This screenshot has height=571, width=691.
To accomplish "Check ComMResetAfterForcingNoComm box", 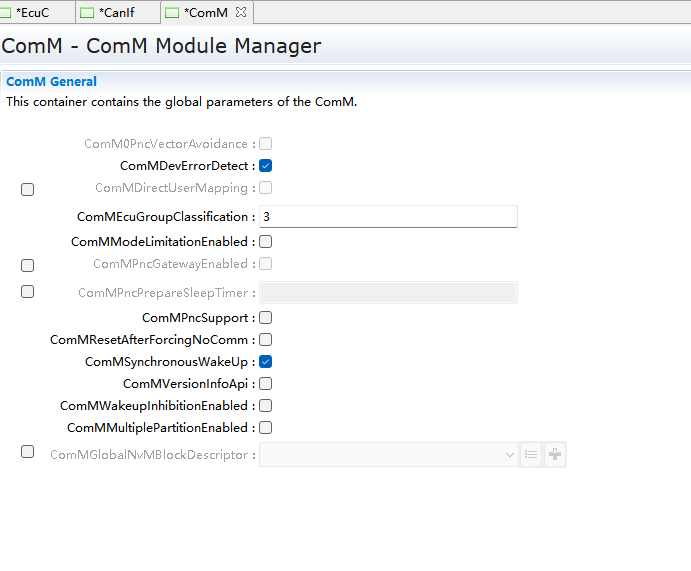I will [266, 340].
